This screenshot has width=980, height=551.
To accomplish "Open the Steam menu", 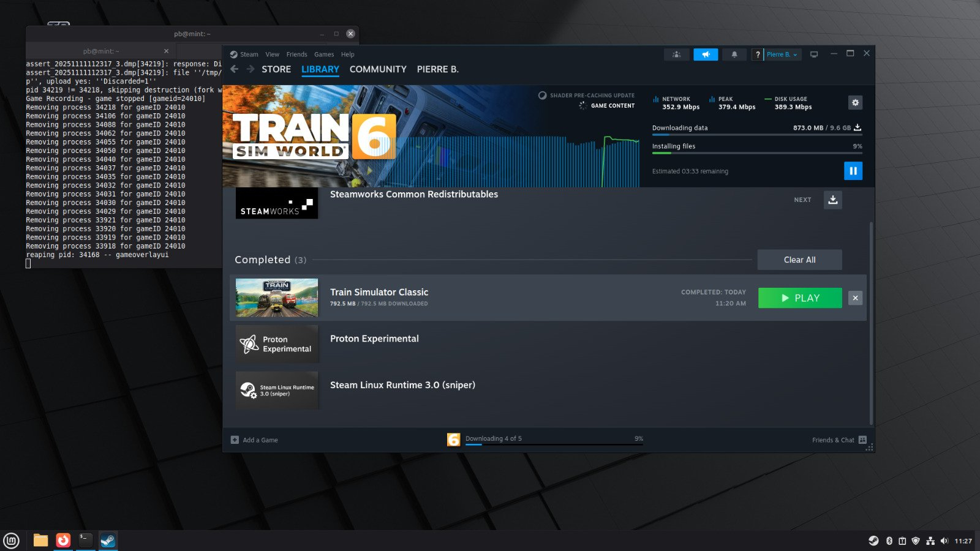I will 249,54.
